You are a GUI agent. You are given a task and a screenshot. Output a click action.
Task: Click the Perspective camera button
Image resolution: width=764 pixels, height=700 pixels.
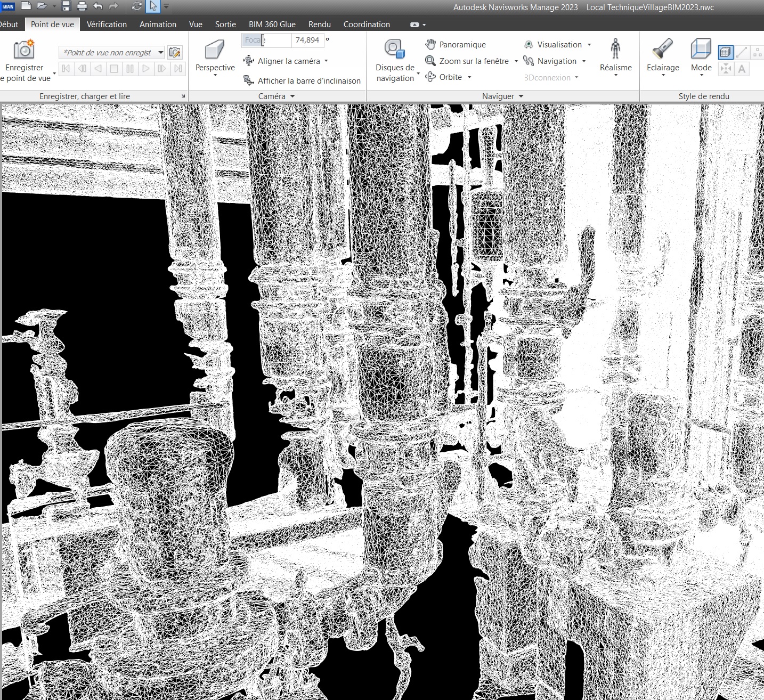(x=215, y=50)
